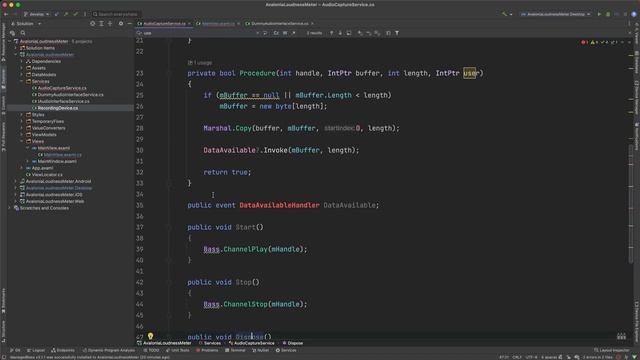Start debugging with the bug icon

[608, 14]
